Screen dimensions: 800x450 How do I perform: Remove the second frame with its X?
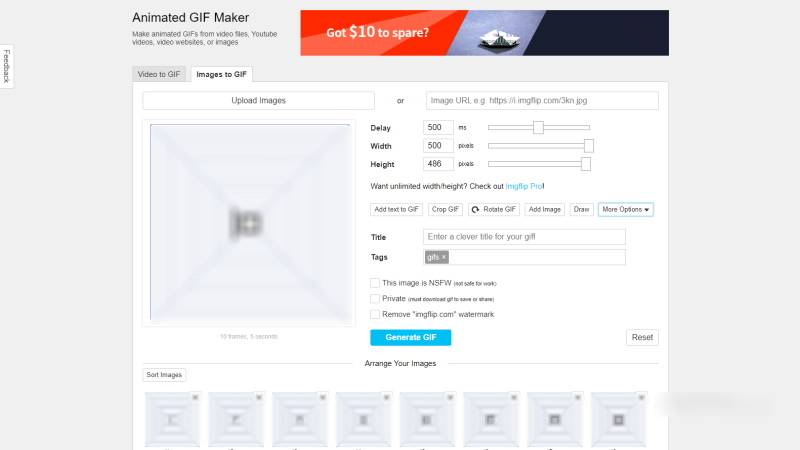[259, 397]
